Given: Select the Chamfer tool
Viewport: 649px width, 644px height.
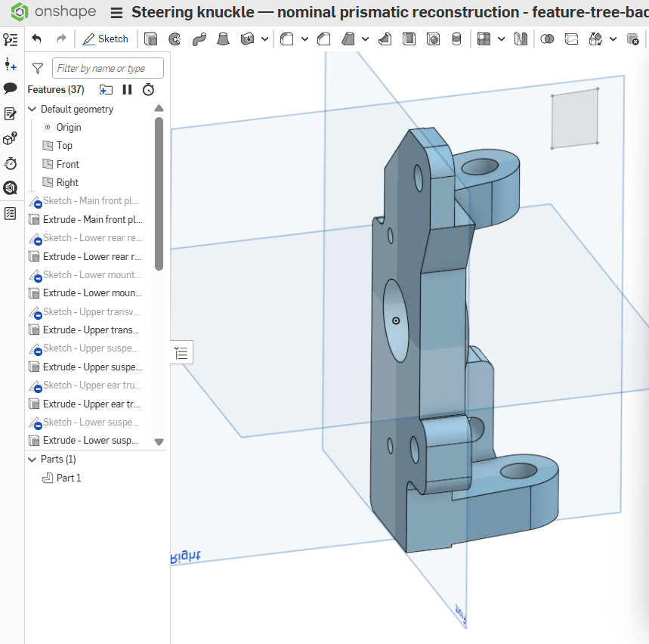Looking at the screenshot, I should point(323,39).
